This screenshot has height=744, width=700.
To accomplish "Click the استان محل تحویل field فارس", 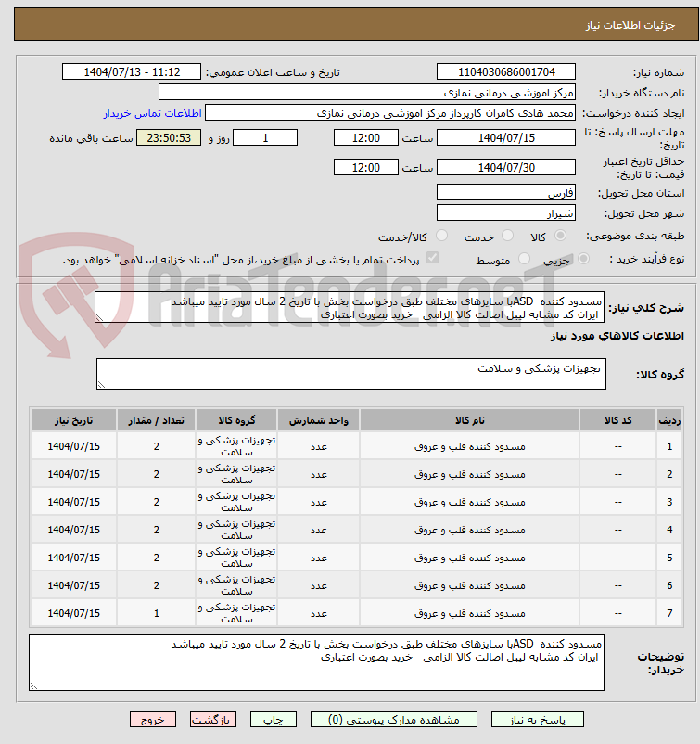I will pyautogui.click(x=506, y=193).
